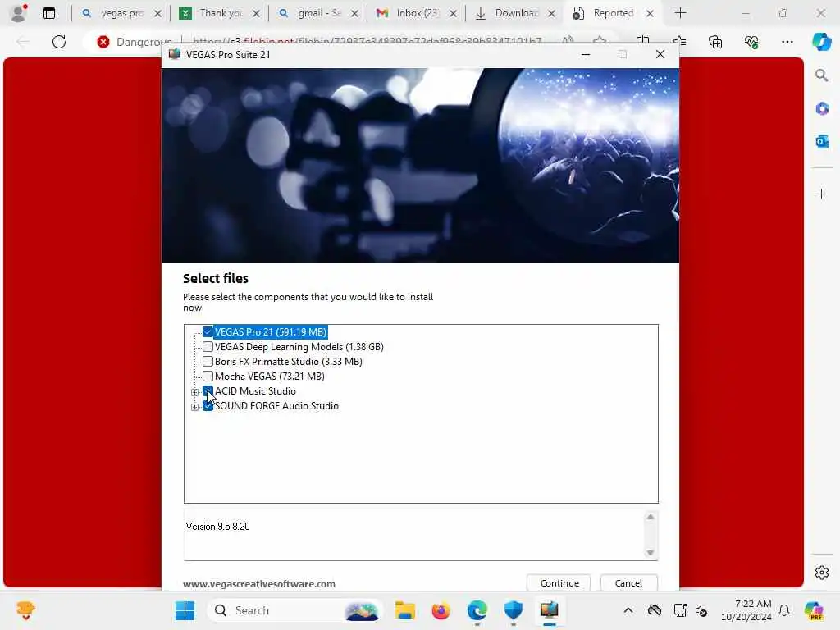
Task: Open Windows Security shield in taskbar
Action: [514, 610]
